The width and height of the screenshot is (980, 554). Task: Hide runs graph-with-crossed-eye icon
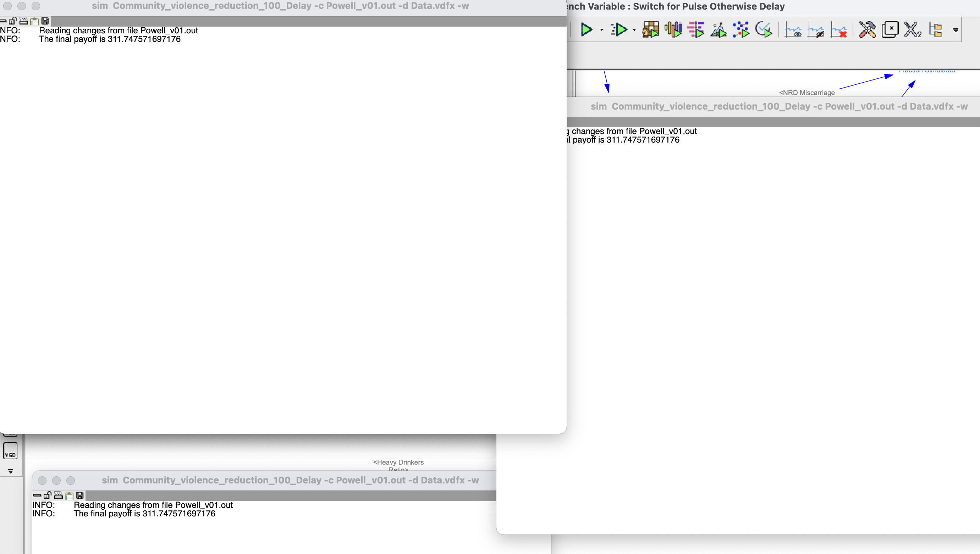tap(816, 31)
